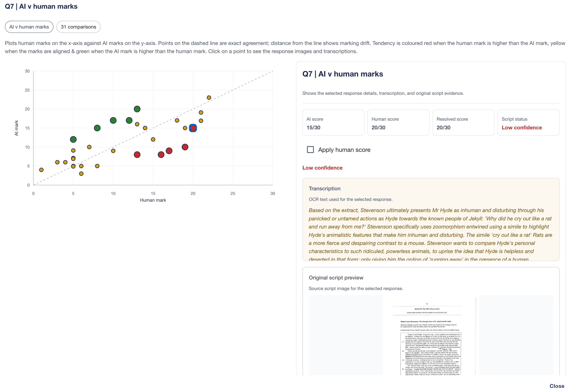This screenshot has height=392, width=571.
Task: Click the AI score 15/30 card
Action: 333,123
